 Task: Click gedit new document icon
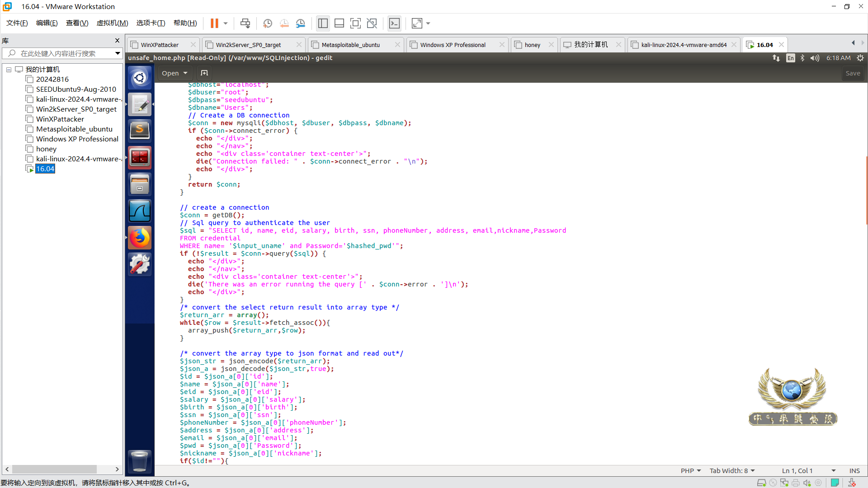(x=204, y=73)
